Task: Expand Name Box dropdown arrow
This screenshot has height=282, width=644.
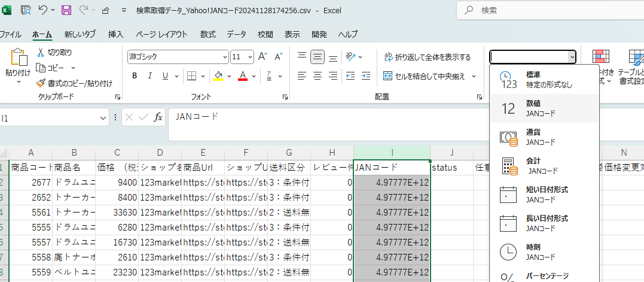Action: click(x=103, y=118)
